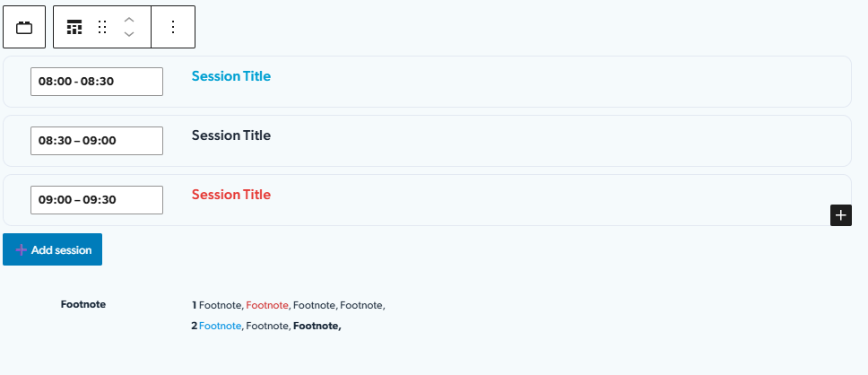Click the blue Footnote link in line 2

[220, 326]
